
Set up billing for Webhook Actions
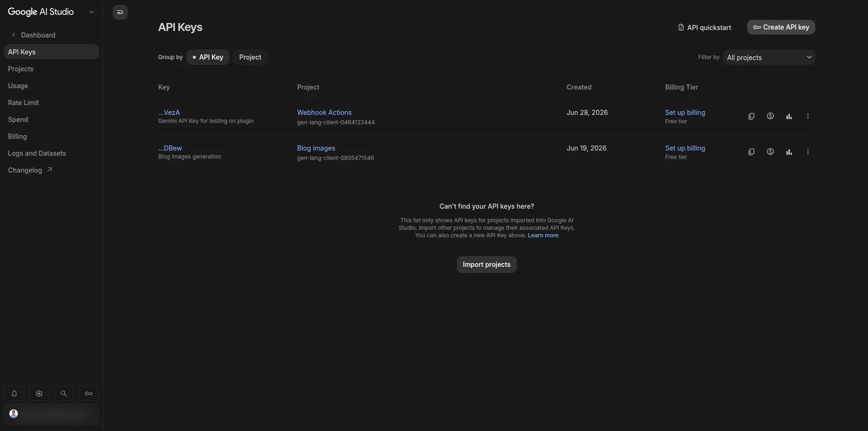pos(685,113)
